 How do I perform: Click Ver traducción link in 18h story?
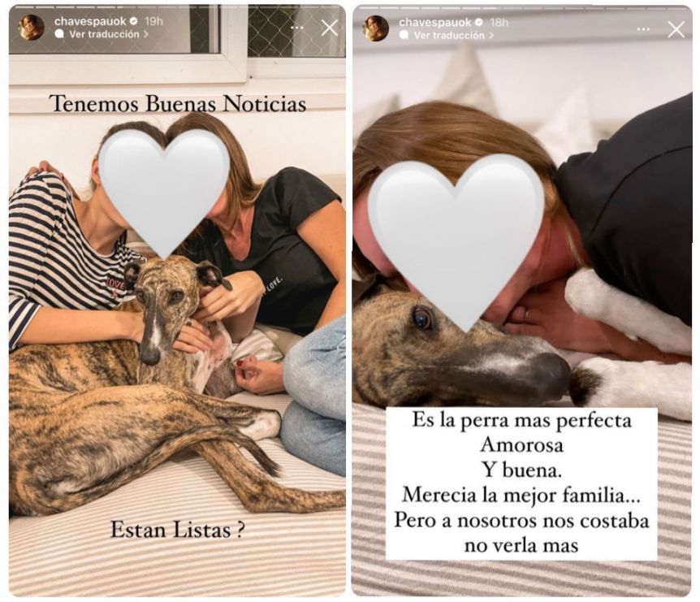(449, 35)
